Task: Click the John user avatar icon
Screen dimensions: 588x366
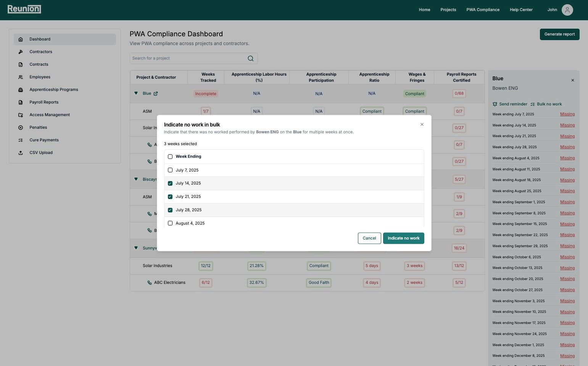Action: click(x=567, y=10)
